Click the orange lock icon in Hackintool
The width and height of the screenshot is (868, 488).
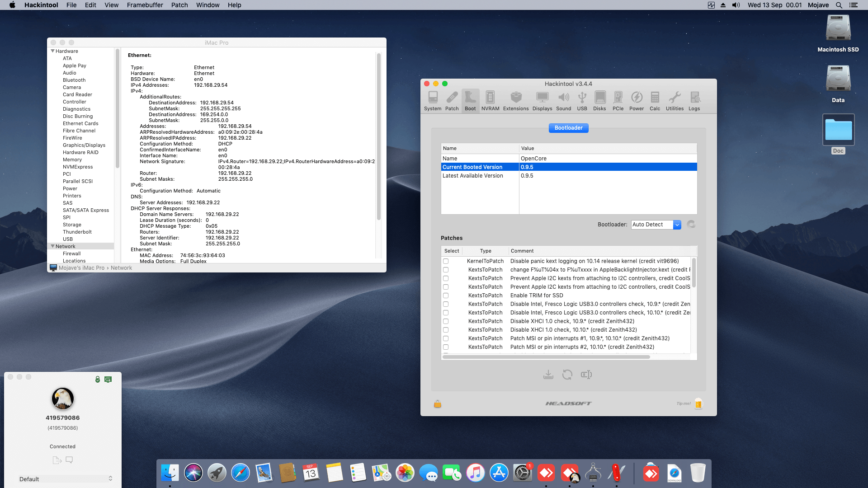tap(438, 404)
